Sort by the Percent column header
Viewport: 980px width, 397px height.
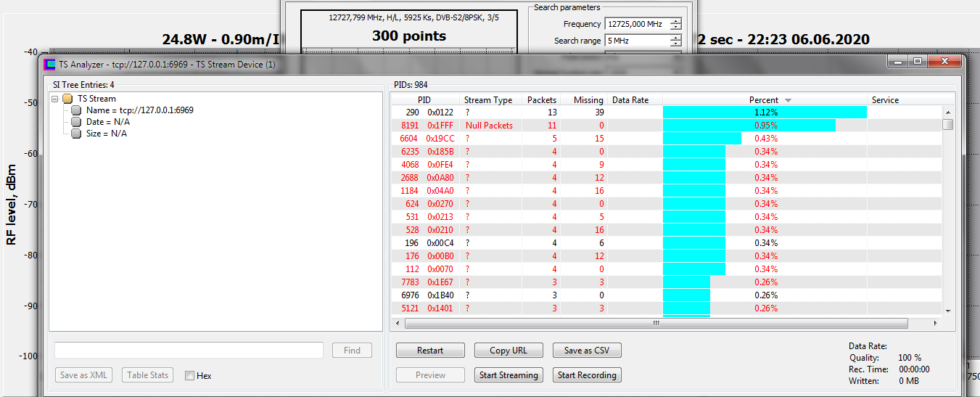pyautogui.click(x=764, y=100)
